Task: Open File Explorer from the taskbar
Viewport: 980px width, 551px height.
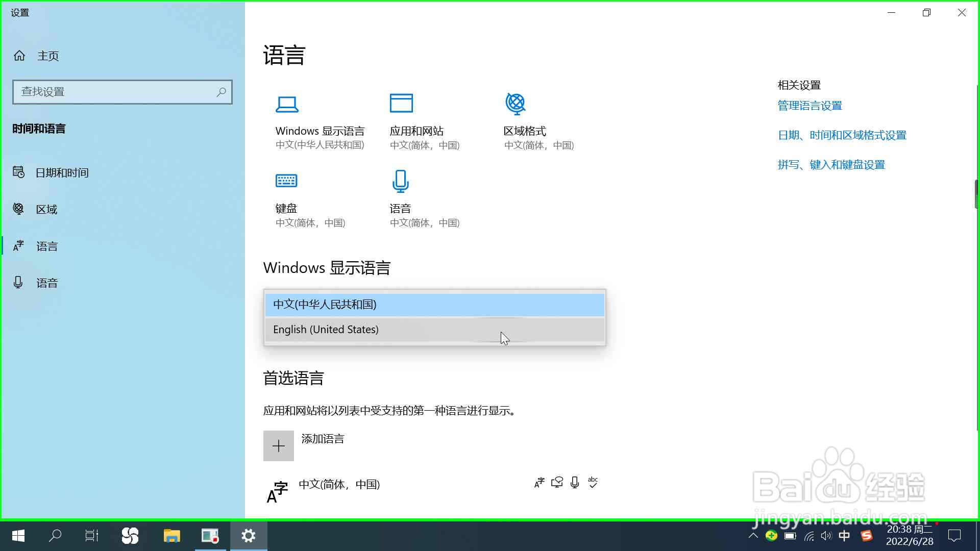Action: pyautogui.click(x=172, y=536)
